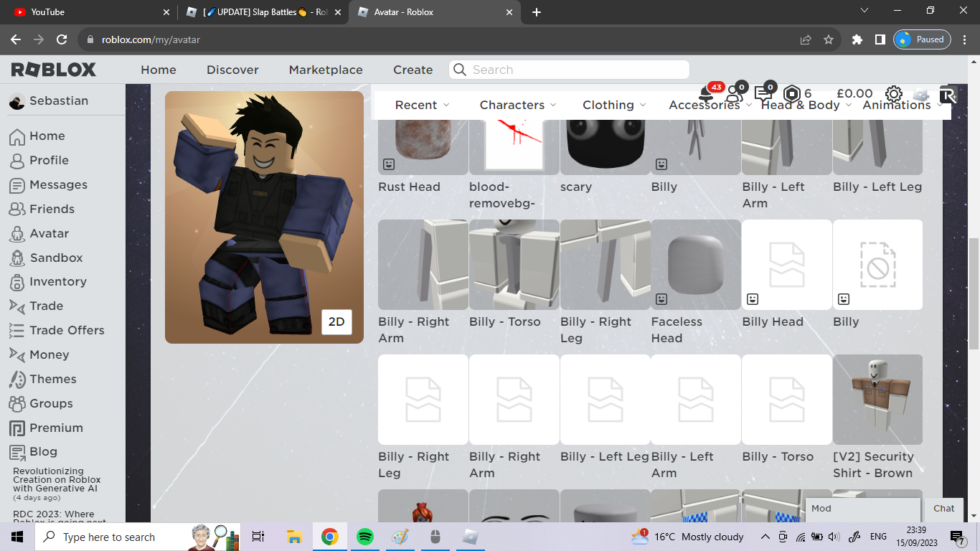The height and width of the screenshot is (551, 980).
Task: Click the Trade icon in left sidebar
Action: (17, 306)
